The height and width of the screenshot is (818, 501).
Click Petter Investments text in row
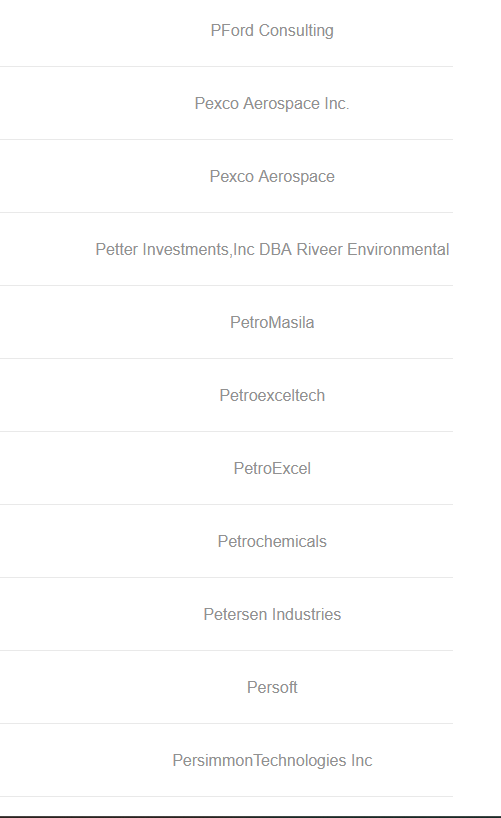(x=162, y=249)
